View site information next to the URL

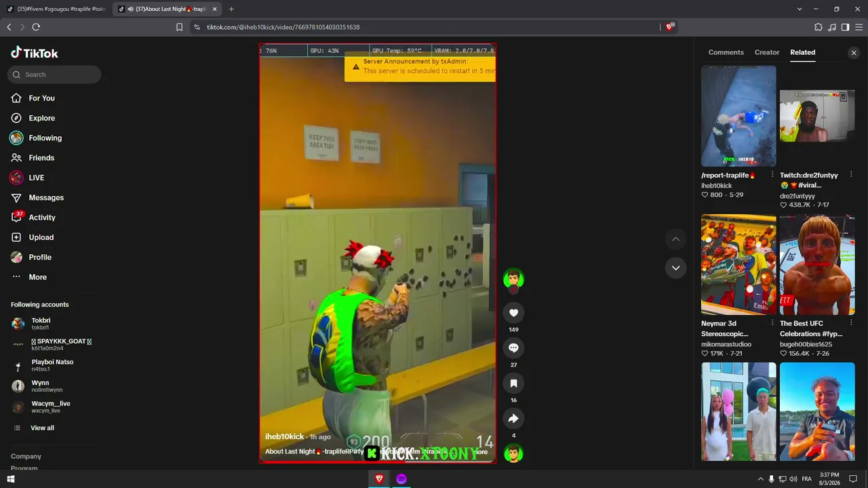pyautogui.click(x=197, y=27)
